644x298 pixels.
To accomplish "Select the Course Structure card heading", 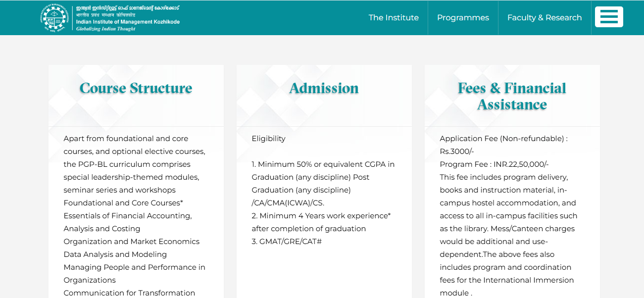I will pos(136,88).
